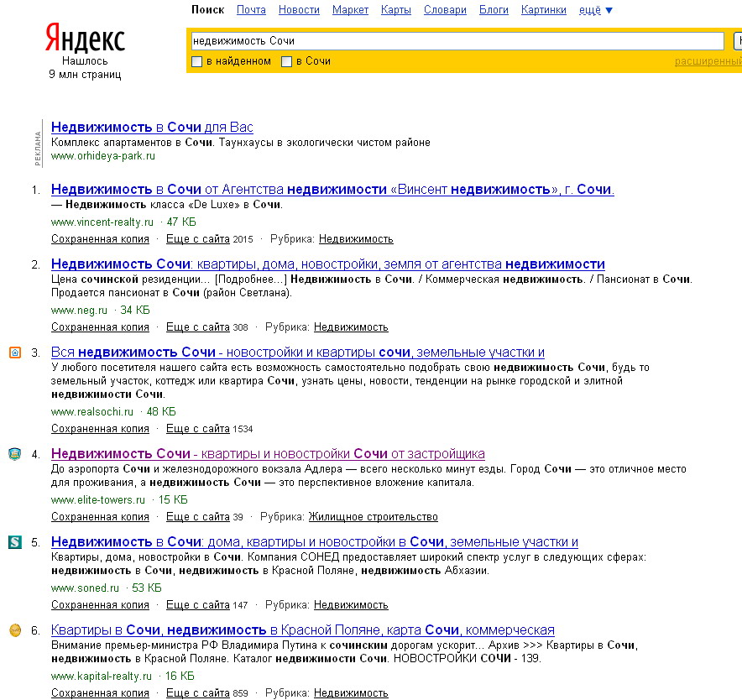The image size is (742, 700).
Task: Open the www.orhideya-park.ru ad URL
Action: (103, 156)
